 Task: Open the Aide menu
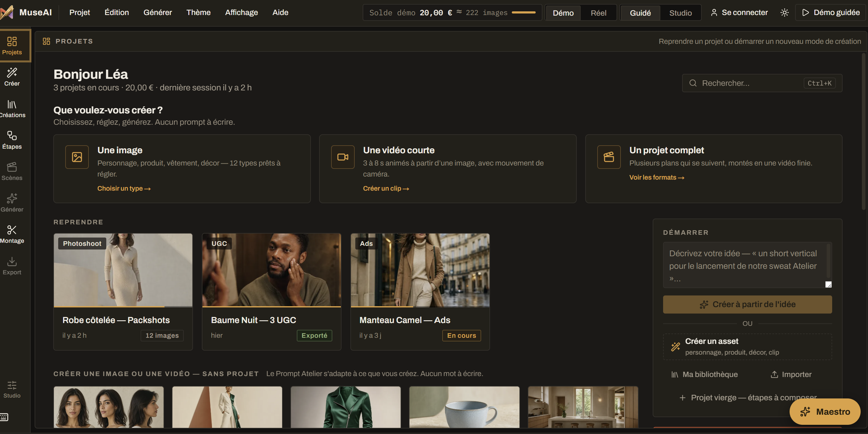[x=280, y=13]
